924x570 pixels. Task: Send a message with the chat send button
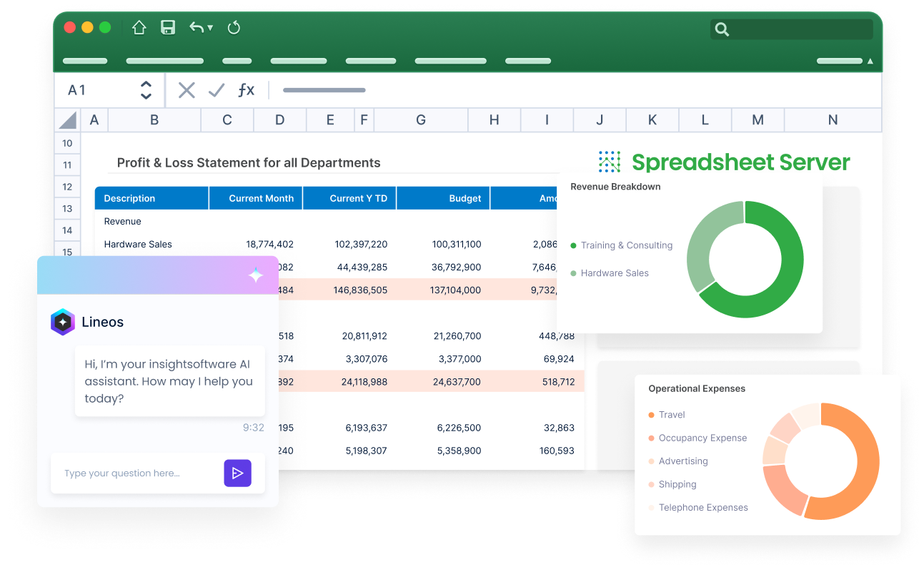pos(237,473)
